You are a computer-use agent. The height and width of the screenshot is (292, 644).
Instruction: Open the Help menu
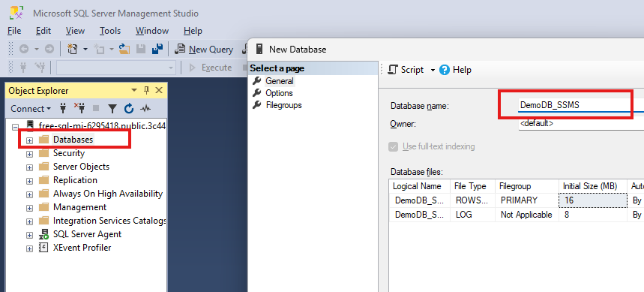pyautogui.click(x=193, y=31)
